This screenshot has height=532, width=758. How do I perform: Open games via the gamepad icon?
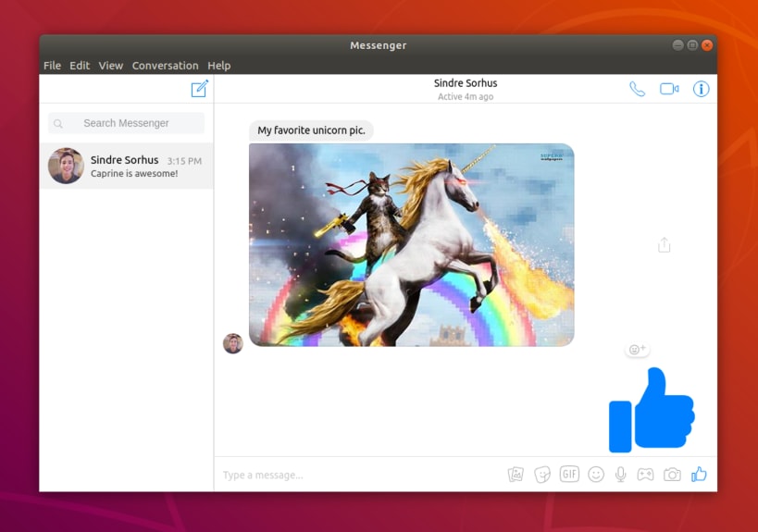[x=645, y=475]
